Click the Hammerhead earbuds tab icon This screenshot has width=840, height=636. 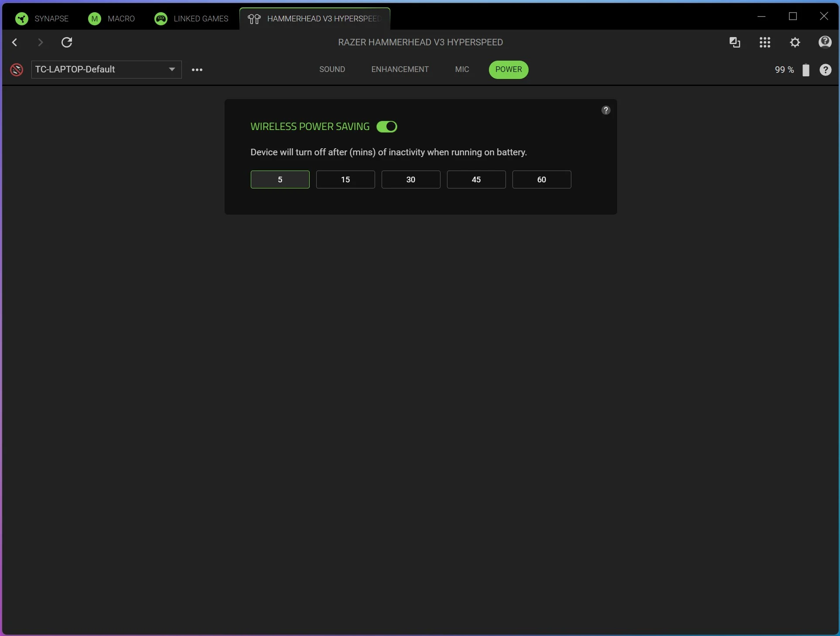pyautogui.click(x=254, y=19)
